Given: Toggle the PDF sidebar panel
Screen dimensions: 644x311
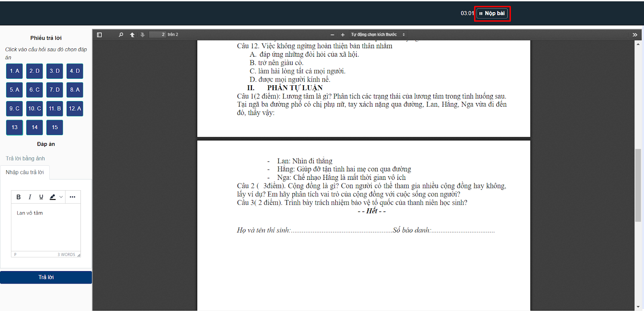Looking at the screenshot, I should click(x=99, y=35).
